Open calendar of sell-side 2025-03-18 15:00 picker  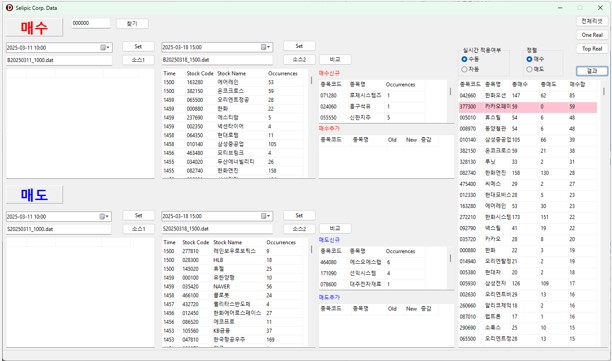point(265,216)
